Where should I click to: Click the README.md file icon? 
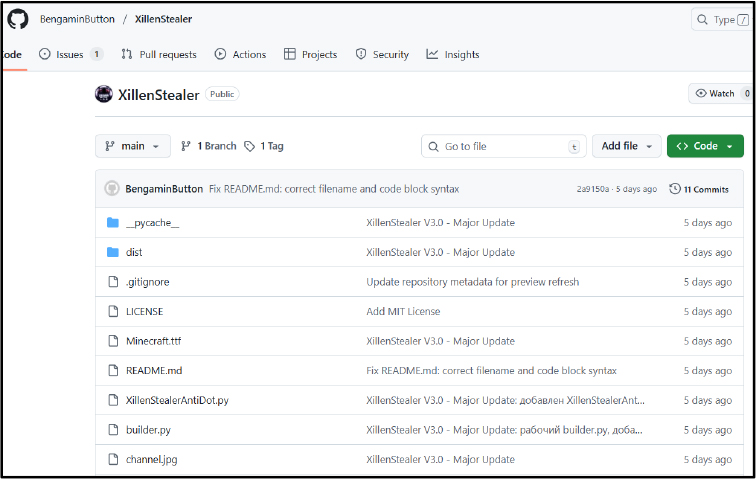point(113,370)
